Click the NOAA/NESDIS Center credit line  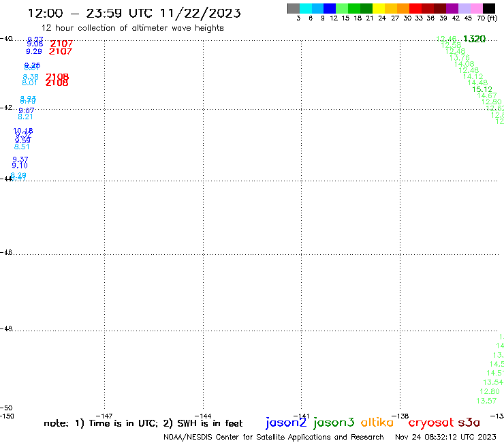tap(274, 438)
